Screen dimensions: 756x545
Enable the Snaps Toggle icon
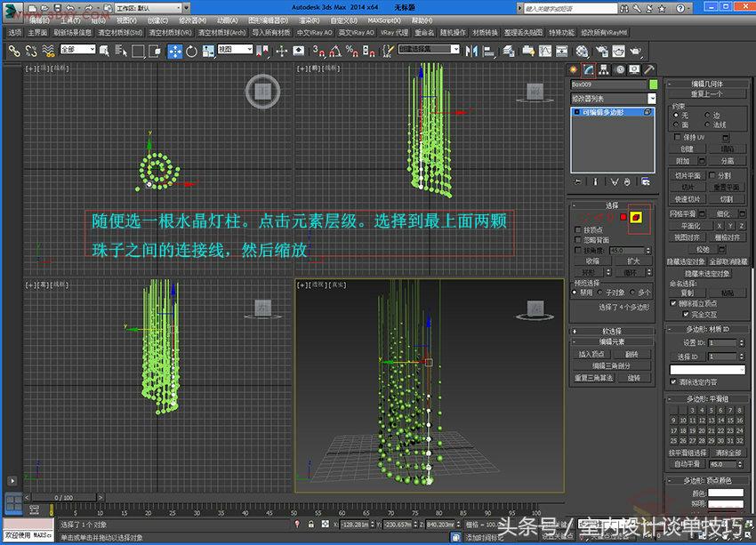click(x=316, y=52)
